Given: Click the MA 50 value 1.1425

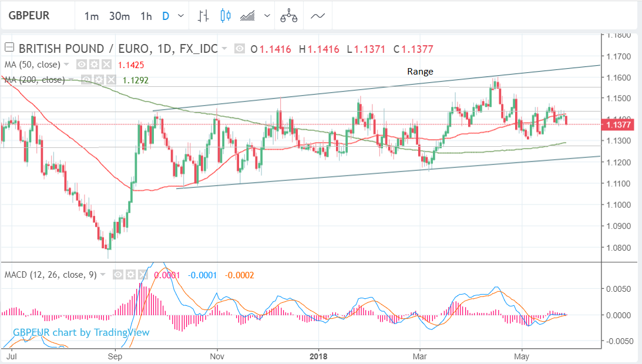Looking at the screenshot, I should click(131, 65).
